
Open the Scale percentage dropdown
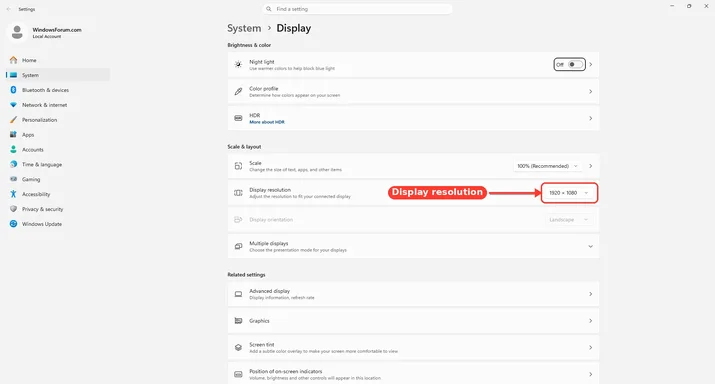(x=547, y=166)
